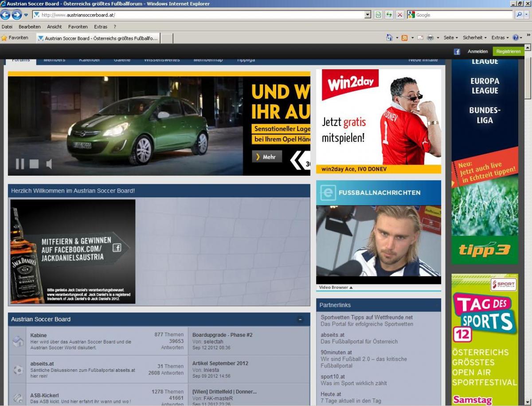Expand the feeds dropdown arrow

(412, 38)
